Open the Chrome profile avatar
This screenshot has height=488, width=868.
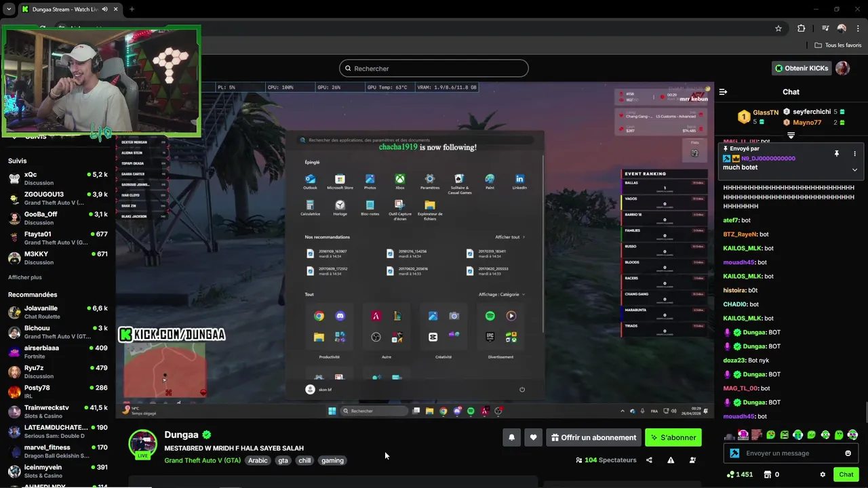[842, 28]
